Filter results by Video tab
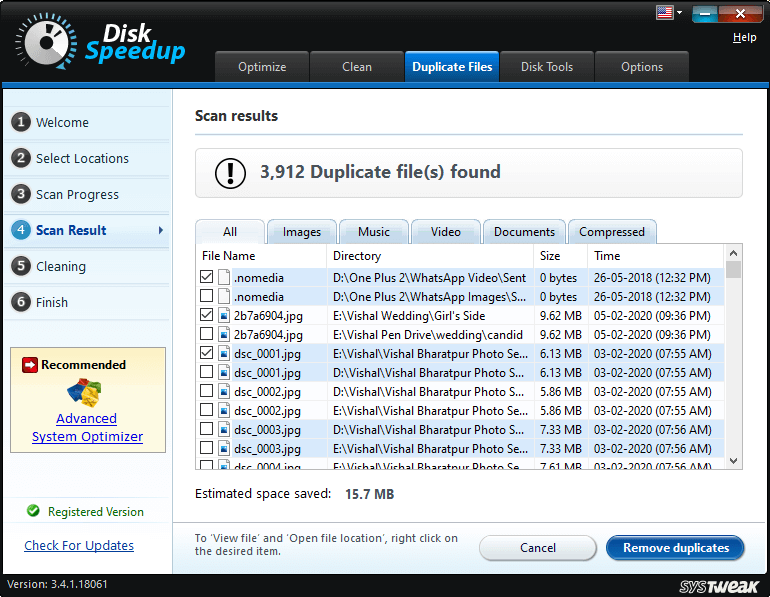This screenshot has height=597, width=770. (445, 232)
